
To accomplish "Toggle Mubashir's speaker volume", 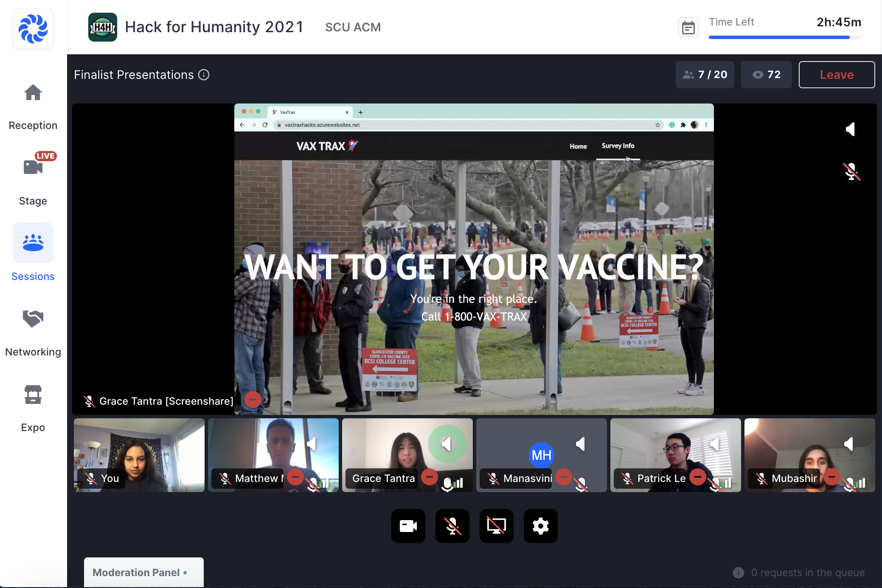I will point(849,444).
